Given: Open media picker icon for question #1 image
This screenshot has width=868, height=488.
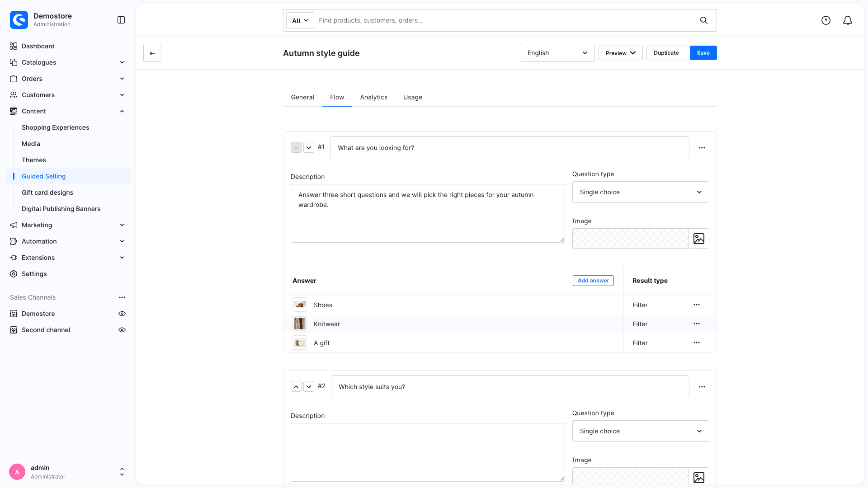Looking at the screenshot, I should click(699, 239).
